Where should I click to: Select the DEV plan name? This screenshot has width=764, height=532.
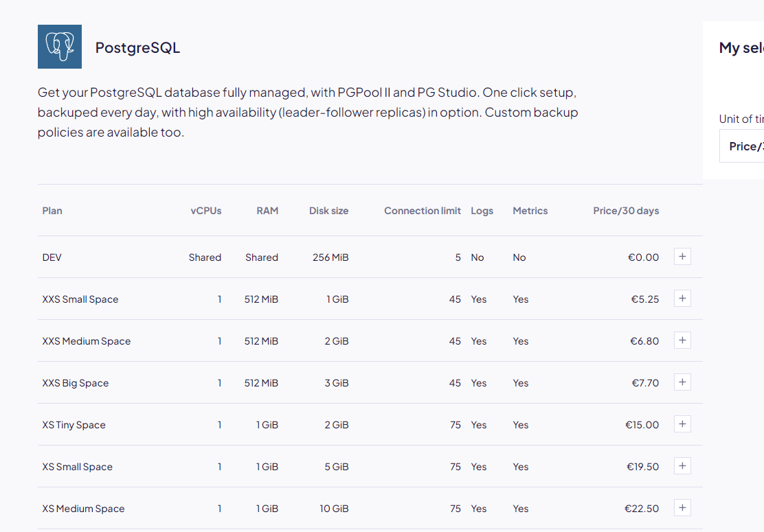click(x=52, y=257)
